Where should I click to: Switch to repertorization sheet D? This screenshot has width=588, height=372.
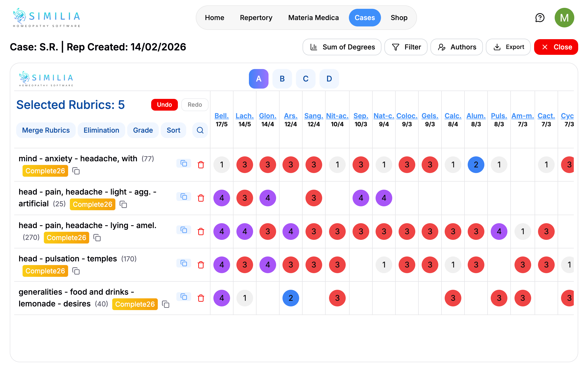pyautogui.click(x=329, y=79)
